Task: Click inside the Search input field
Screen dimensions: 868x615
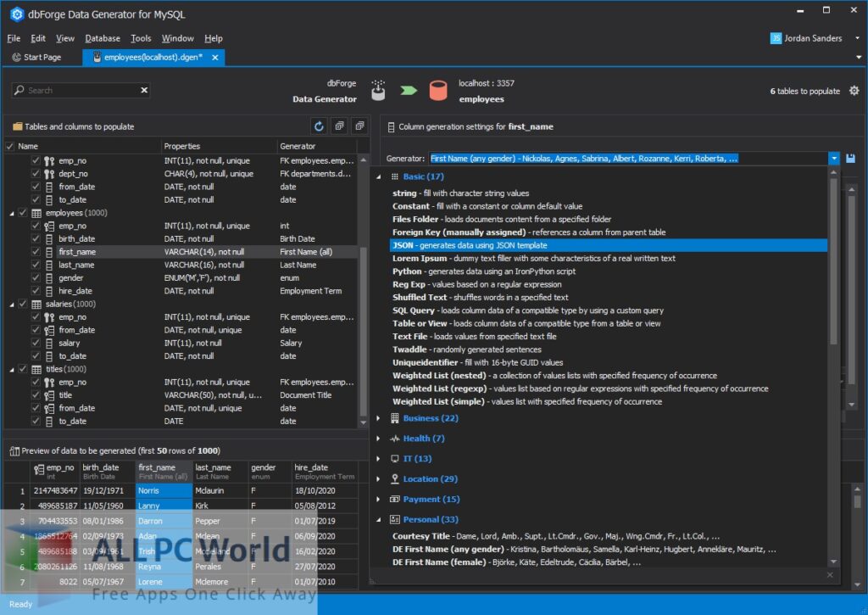Action: (76, 90)
